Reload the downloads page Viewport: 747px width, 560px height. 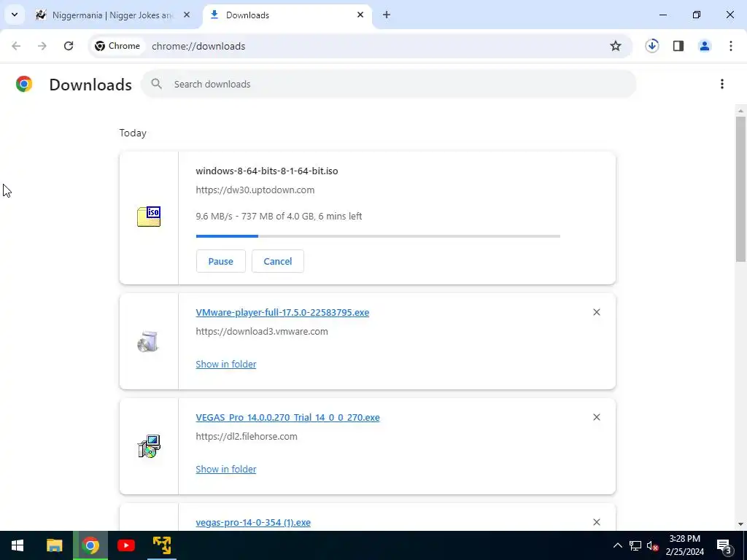pos(69,46)
